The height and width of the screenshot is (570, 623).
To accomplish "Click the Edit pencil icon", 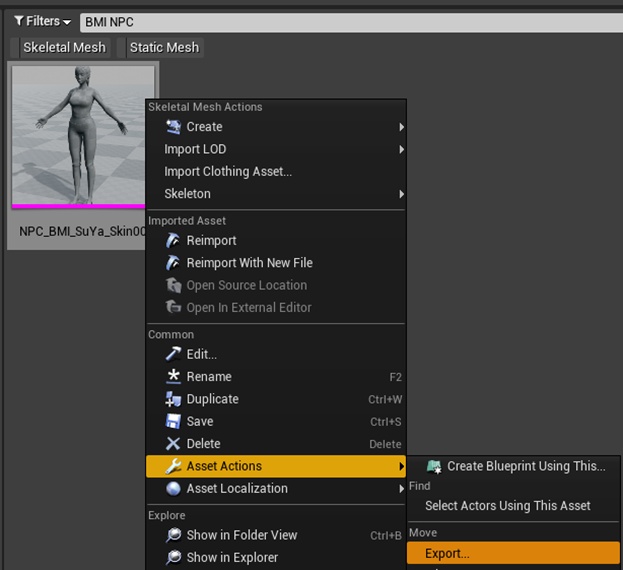I will tap(173, 354).
